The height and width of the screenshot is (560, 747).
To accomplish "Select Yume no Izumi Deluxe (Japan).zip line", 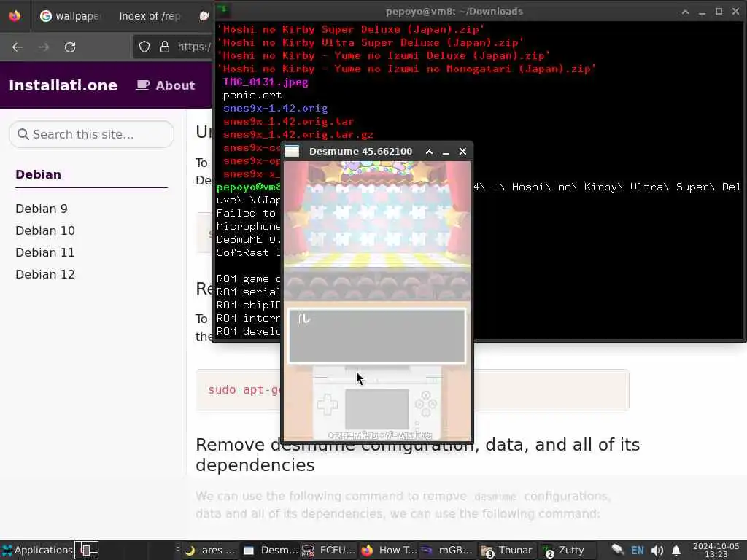I will [x=384, y=55].
